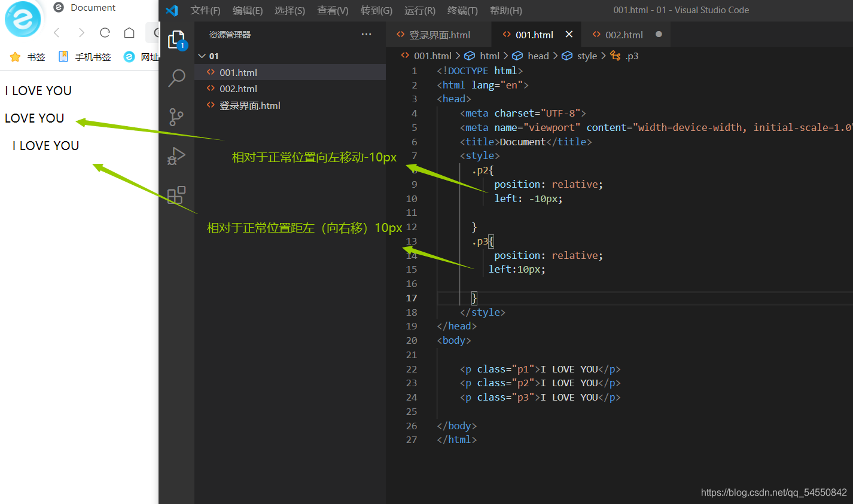Click the p class="p1" code line
Image resolution: width=853 pixels, height=504 pixels.
540,369
